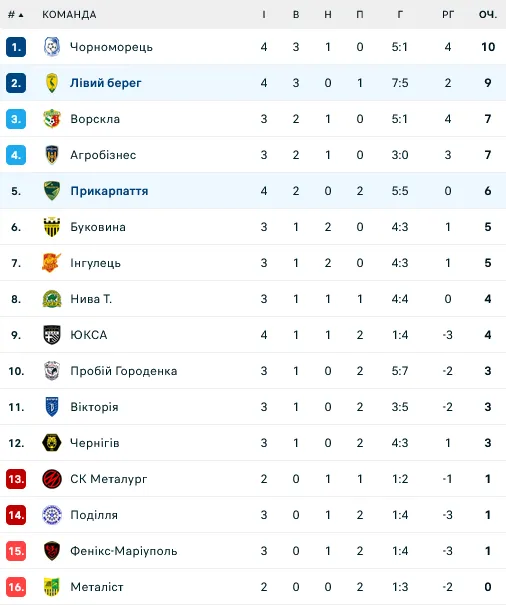
Task: Click the СК Металург round logo
Action: (52, 479)
